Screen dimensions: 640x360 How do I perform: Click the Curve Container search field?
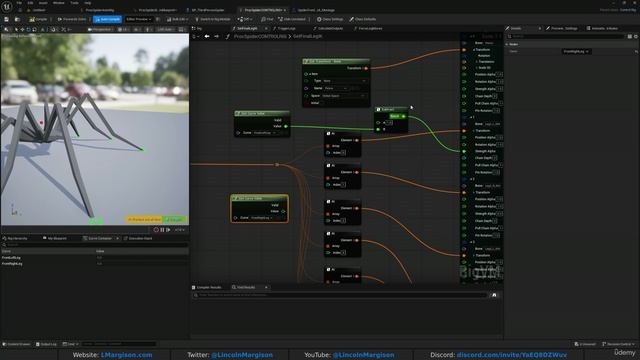(x=95, y=245)
